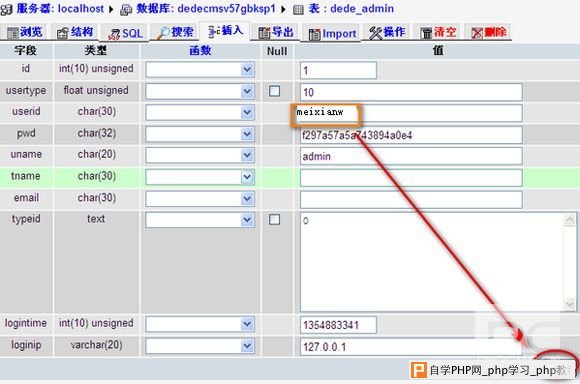Open the function dropdown for userid

pos(200,112)
